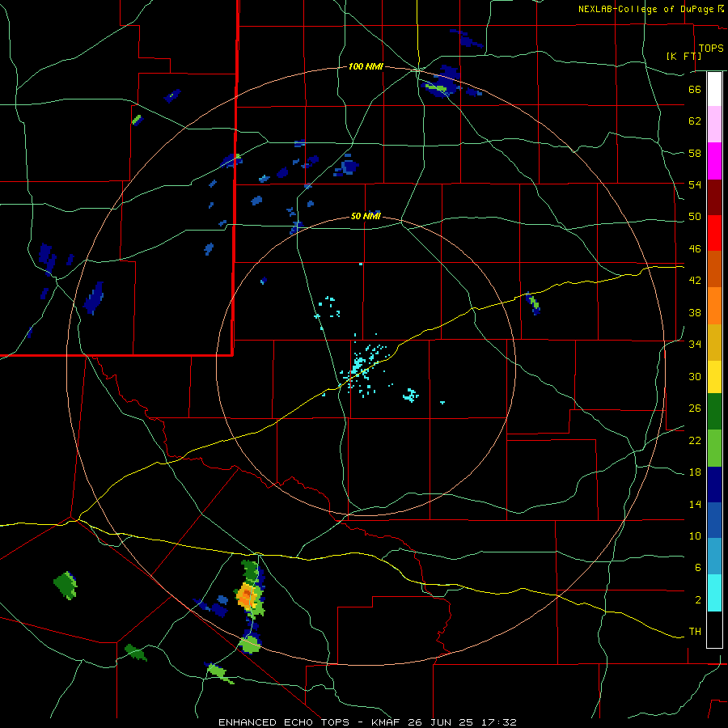This screenshot has width=728, height=728.
Task: Click the 'TH' legend label
Action: [695, 632]
